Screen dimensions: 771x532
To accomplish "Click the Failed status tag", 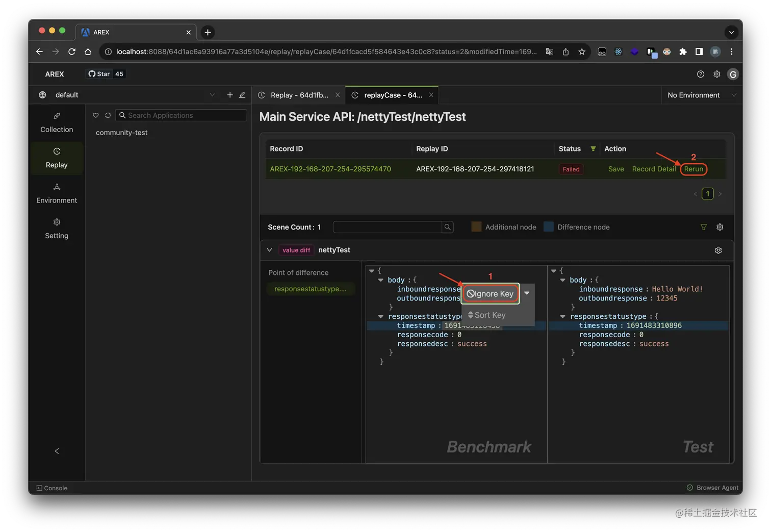I will (571, 169).
